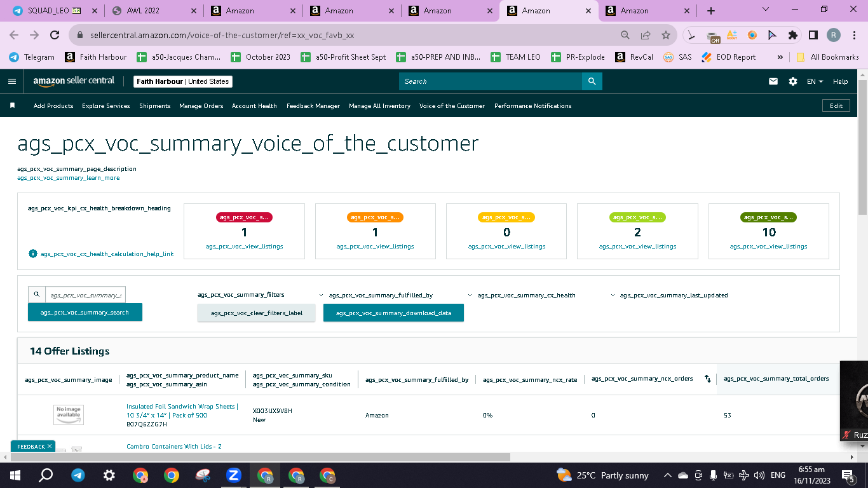868x488 pixels.
Task: Click the ags_pcx_voc_summary_download_data button
Action: point(394,313)
